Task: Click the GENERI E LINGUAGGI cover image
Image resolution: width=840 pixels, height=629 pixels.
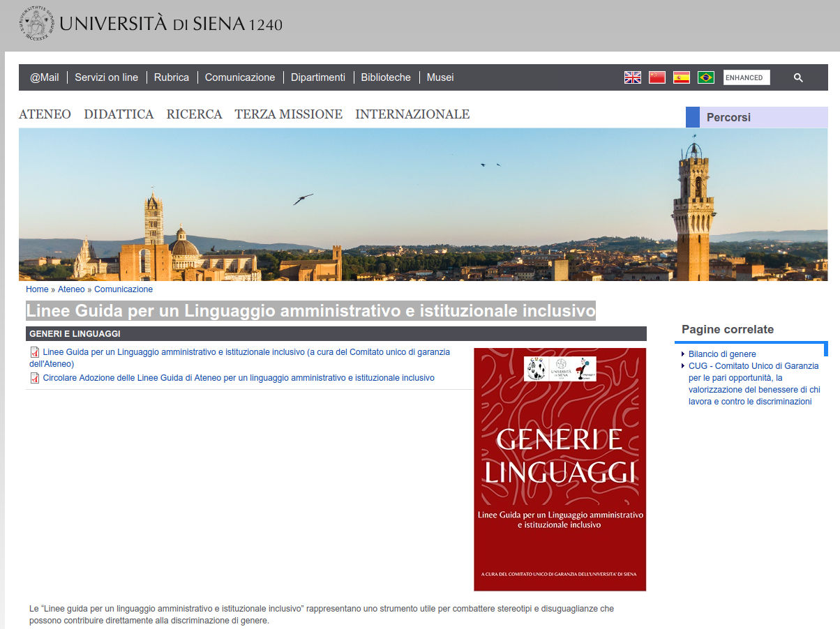Action: pos(560,469)
